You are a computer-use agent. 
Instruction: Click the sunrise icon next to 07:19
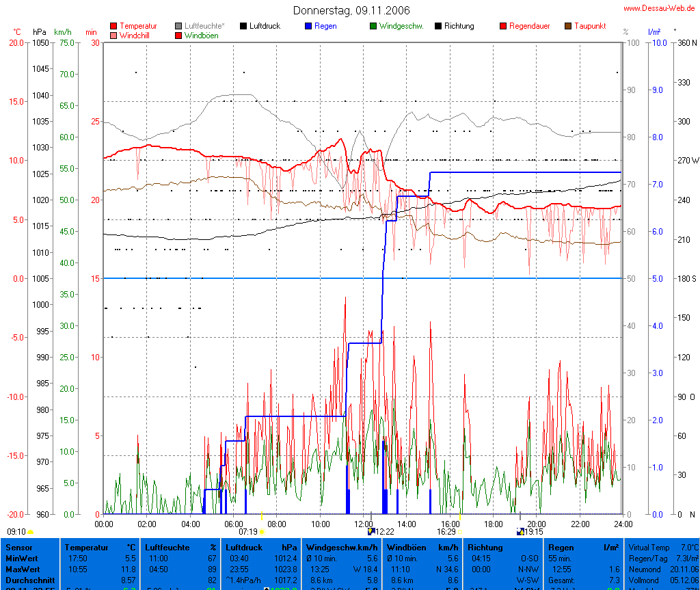tap(262, 531)
